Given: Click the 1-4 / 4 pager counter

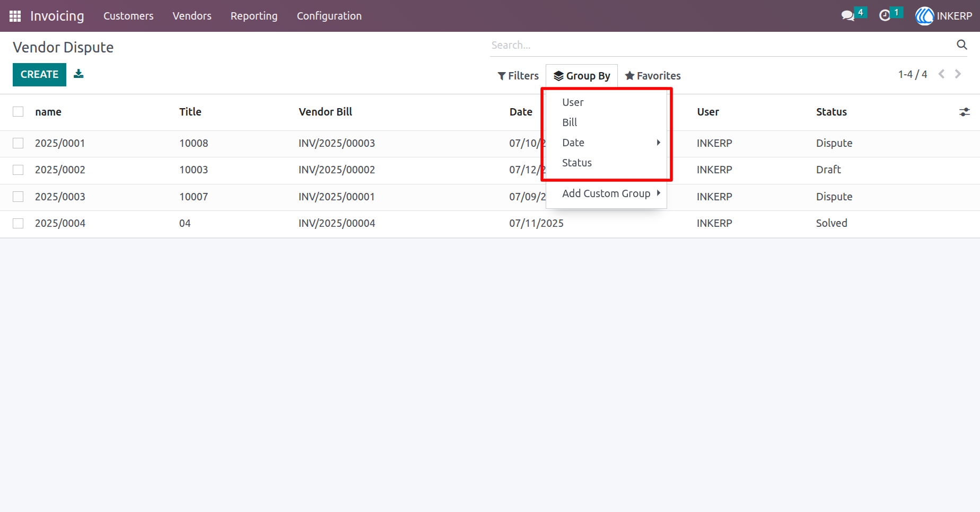Looking at the screenshot, I should (912, 74).
